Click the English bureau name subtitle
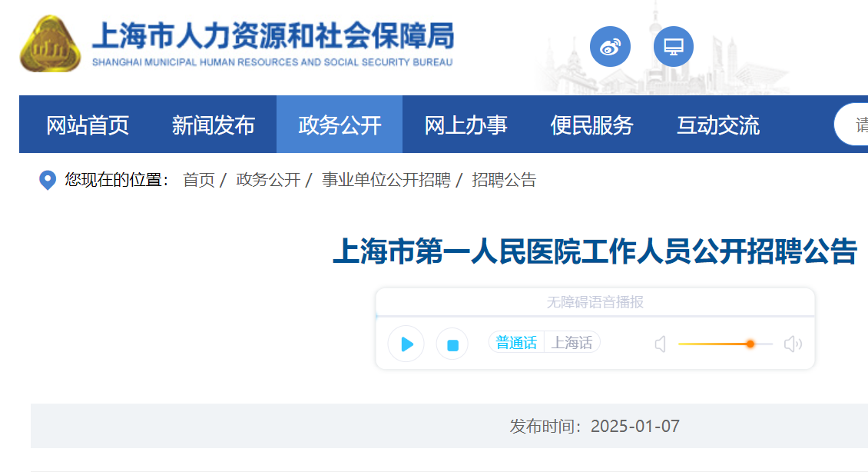Screen dimensions: 868x472 click(x=273, y=62)
